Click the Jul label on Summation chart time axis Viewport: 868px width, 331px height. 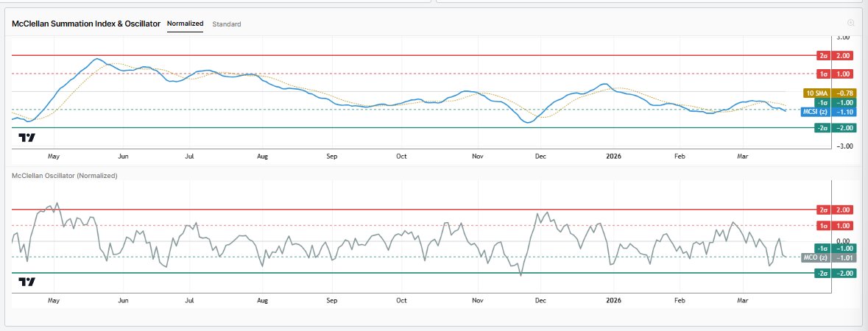click(189, 157)
